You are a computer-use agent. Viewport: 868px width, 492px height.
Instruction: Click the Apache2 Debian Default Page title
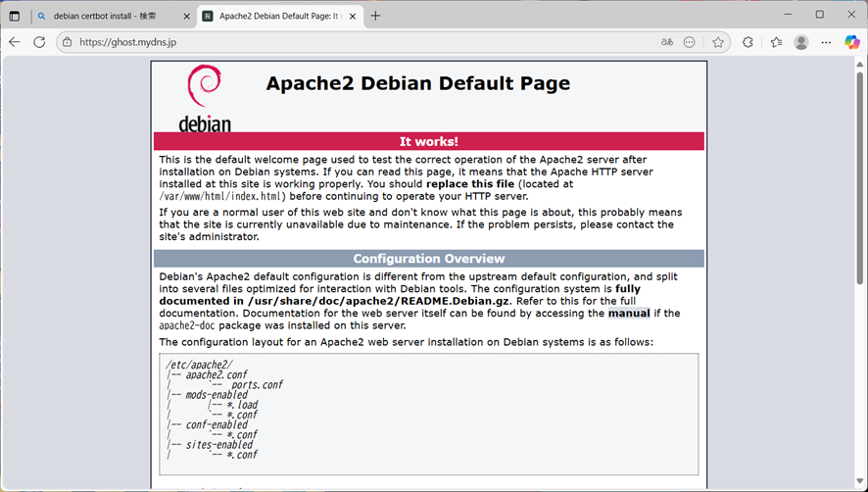click(418, 83)
